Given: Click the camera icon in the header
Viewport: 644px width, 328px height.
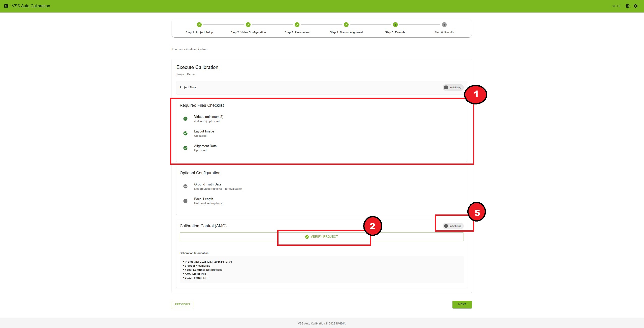Looking at the screenshot, I should tap(6, 6).
